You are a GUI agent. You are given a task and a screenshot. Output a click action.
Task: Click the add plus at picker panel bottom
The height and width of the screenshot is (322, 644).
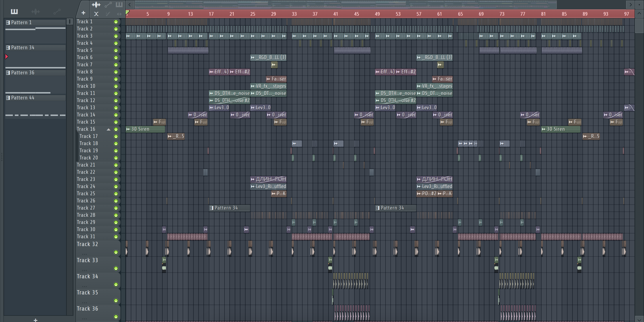tap(36, 320)
